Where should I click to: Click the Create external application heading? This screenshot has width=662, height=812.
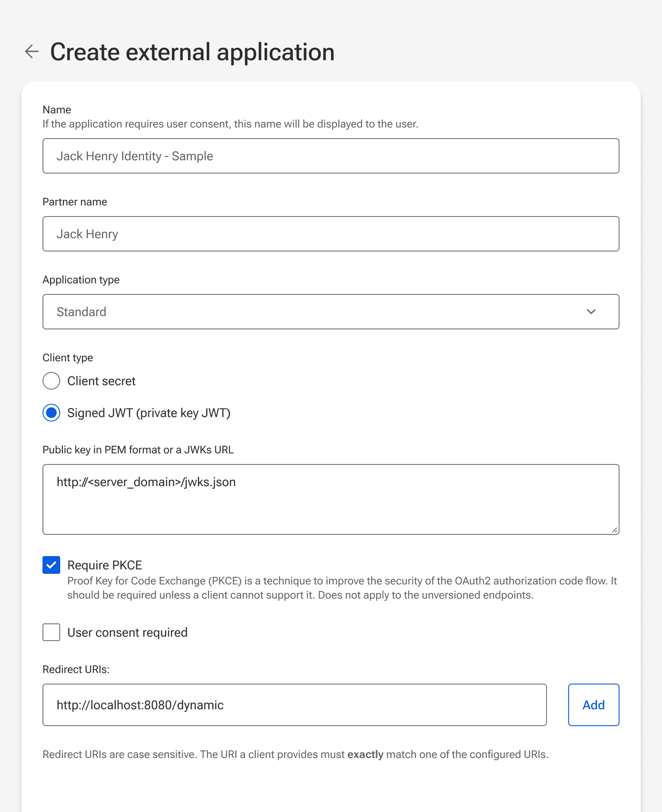[x=192, y=51]
